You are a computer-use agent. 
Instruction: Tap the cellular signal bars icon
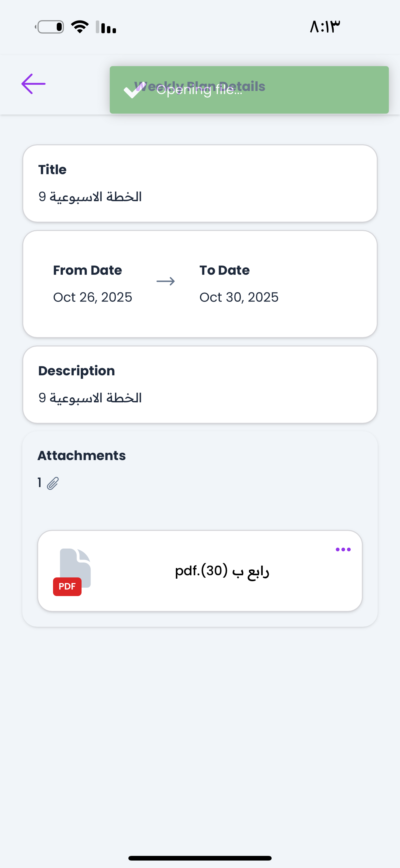click(x=106, y=27)
